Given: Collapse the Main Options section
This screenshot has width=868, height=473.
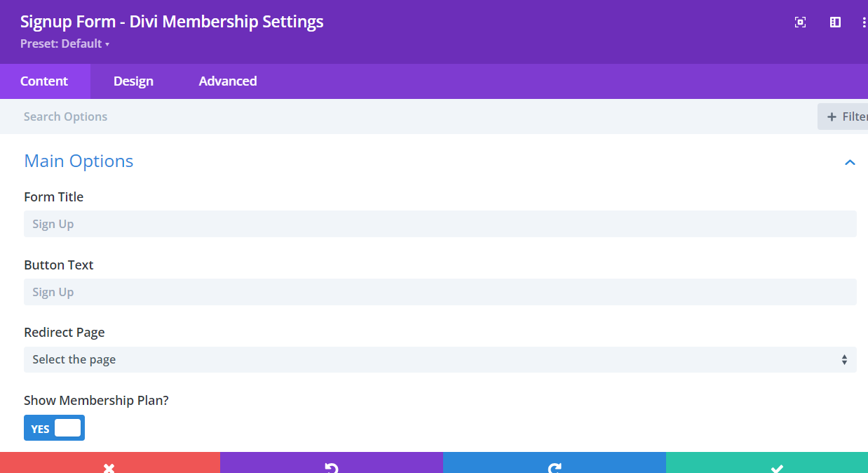Looking at the screenshot, I should [x=850, y=162].
